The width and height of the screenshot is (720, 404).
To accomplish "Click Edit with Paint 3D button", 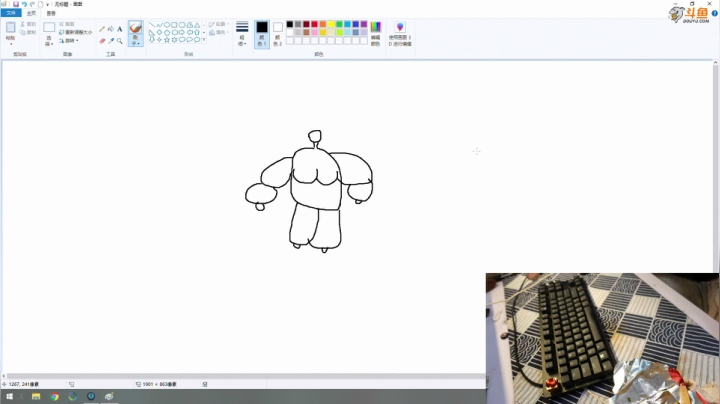I will click(x=400, y=34).
